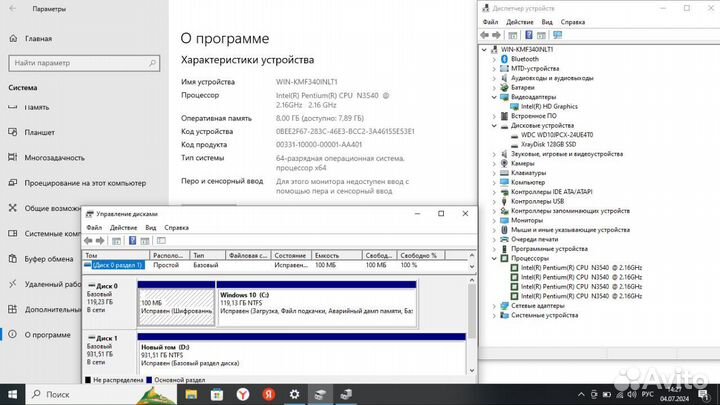
Task: Select the Windows 10 (C:) partition
Action: click(316, 304)
